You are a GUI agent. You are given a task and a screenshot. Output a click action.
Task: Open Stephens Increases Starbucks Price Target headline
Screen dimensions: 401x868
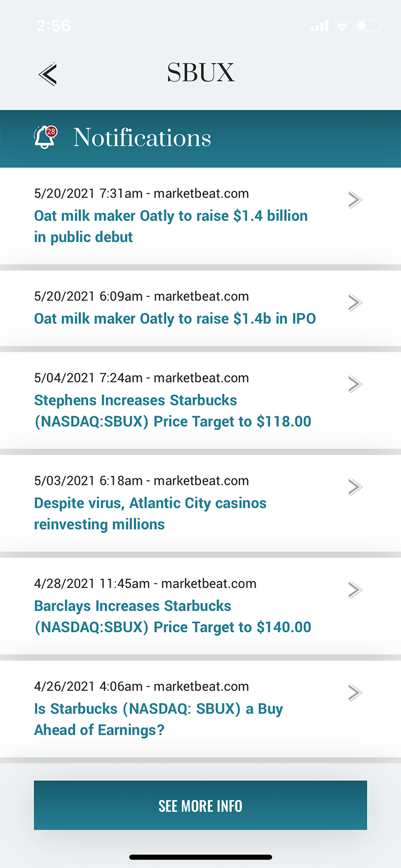172,411
